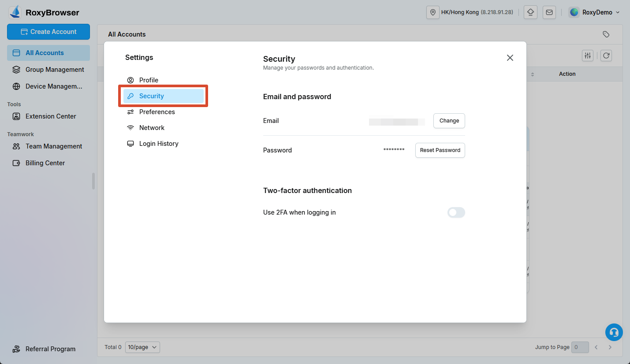Click the location pin icon in header

pos(433,12)
